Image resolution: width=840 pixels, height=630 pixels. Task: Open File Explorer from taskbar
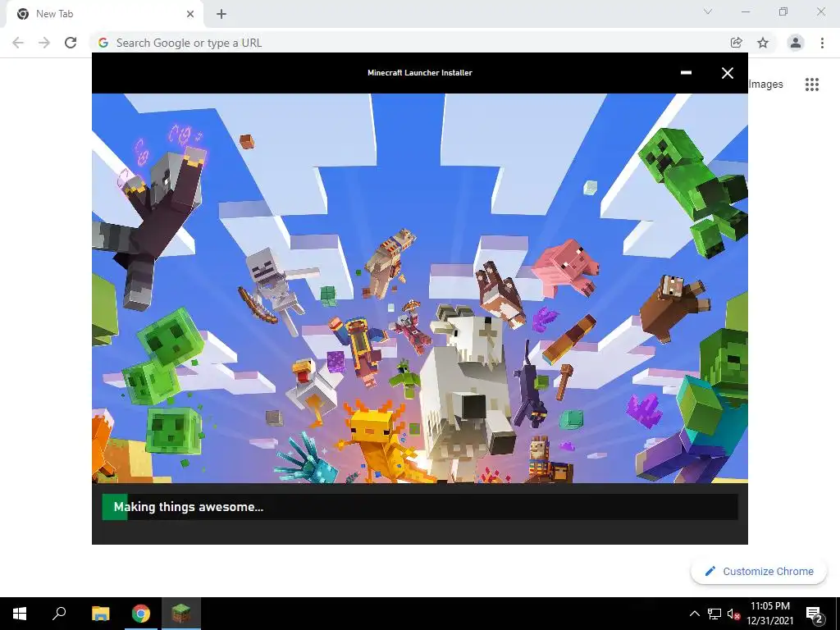100,614
